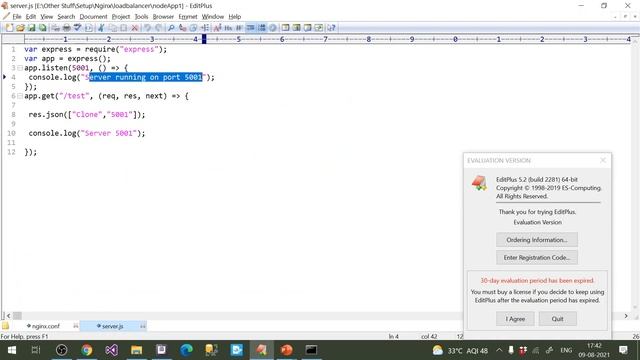Viewport: 640px width, 360px height.
Task: Close the Evaluation Version dialog
Action: coord(603,160)
